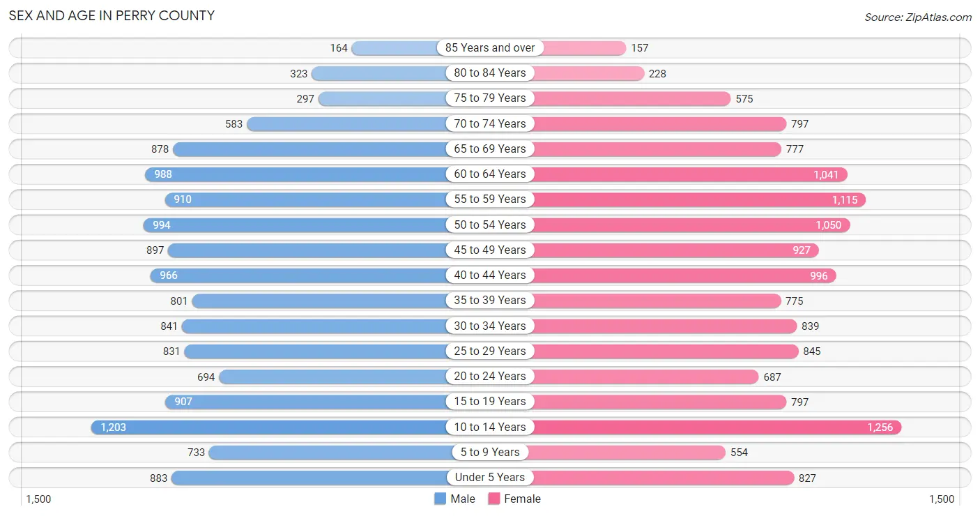Click the 85 Years and over label

[490, 47]
